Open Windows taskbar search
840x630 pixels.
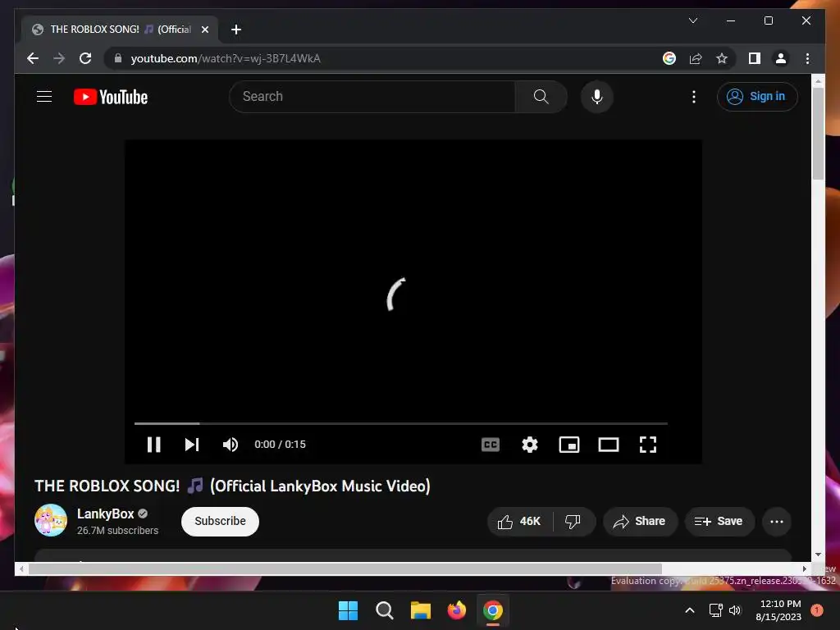click(x=384, y=610)
